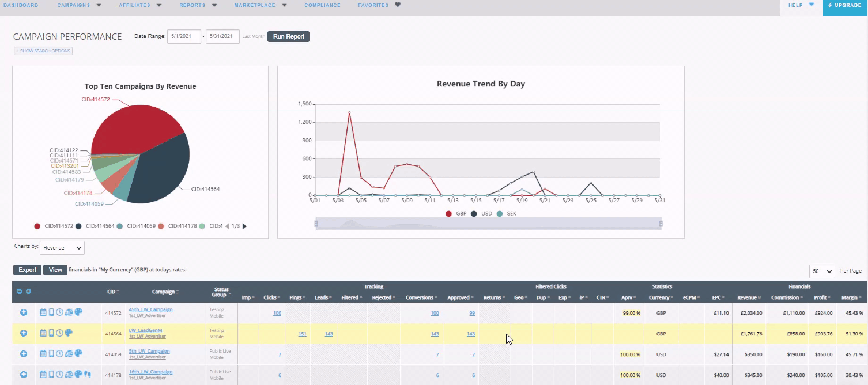Click calendar icon for campaign 414572

(43, 312)
